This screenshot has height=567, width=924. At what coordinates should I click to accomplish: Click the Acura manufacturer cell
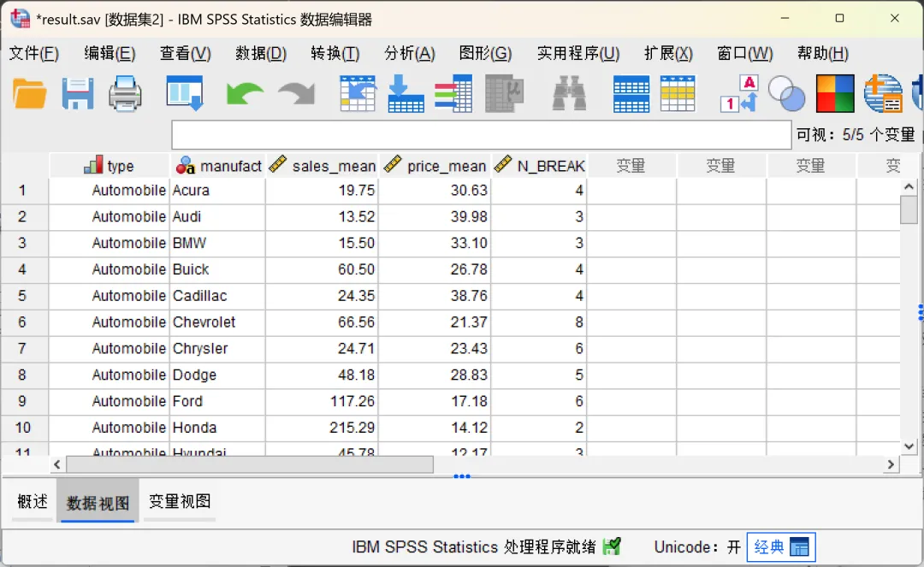click(x=217, y=190)
